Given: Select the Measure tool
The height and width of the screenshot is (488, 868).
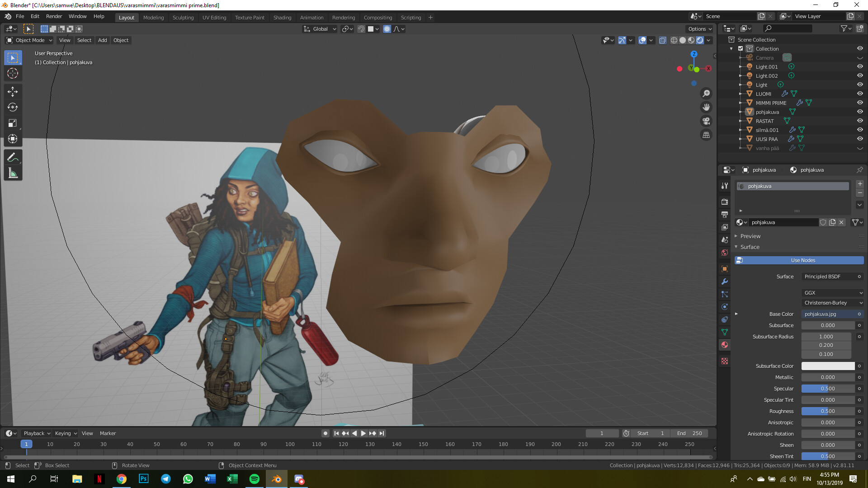Looking at the screenshot, I should point(13,173).
